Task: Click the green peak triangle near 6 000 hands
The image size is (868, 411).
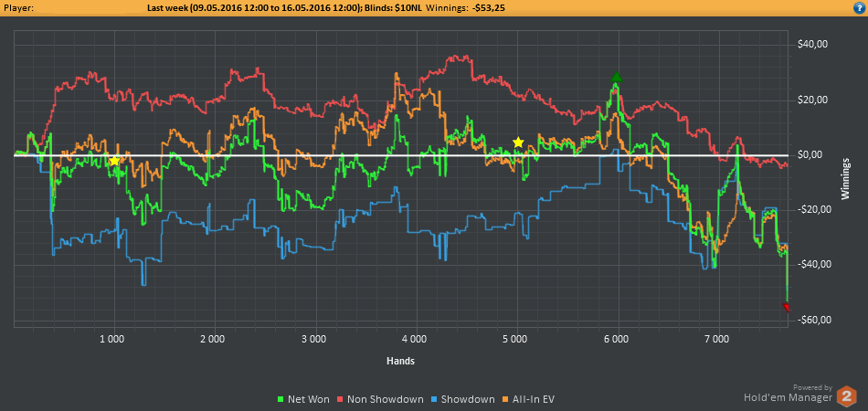Action: (x=616, y=78)
